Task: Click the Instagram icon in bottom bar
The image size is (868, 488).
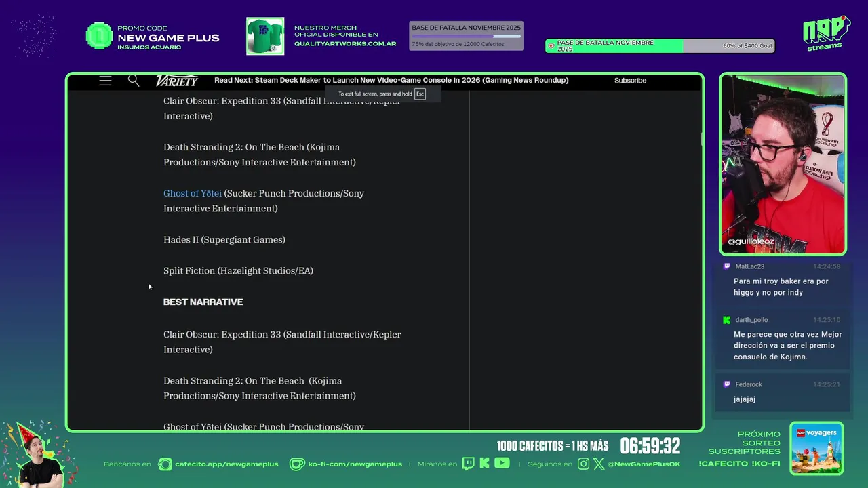Action: 584,464
